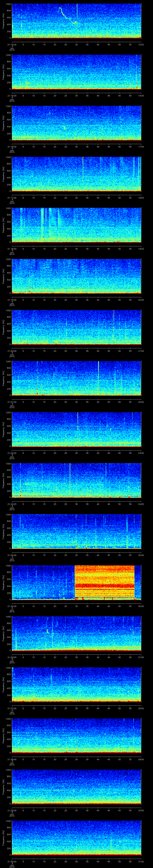The height and width of the screenshot is (868, 153).
Task: Click the 21:15:00 start time label
Action: (12, 96)
